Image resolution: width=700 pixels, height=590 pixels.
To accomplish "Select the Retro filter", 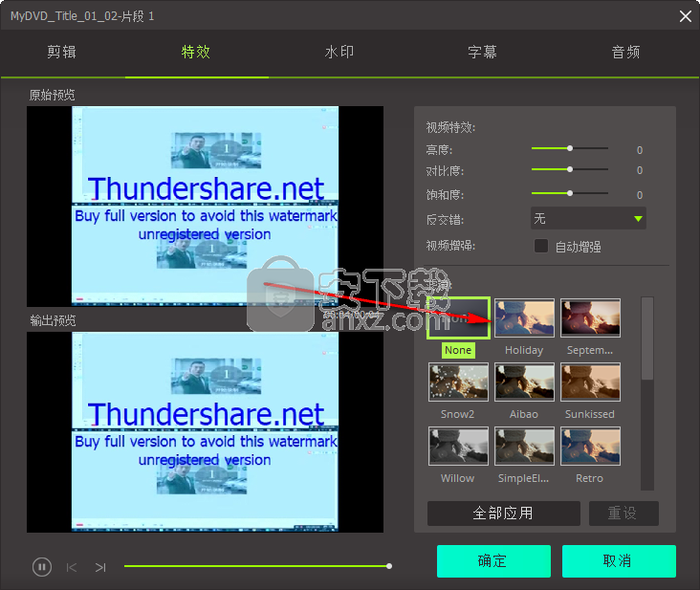I will click(590, 447).
